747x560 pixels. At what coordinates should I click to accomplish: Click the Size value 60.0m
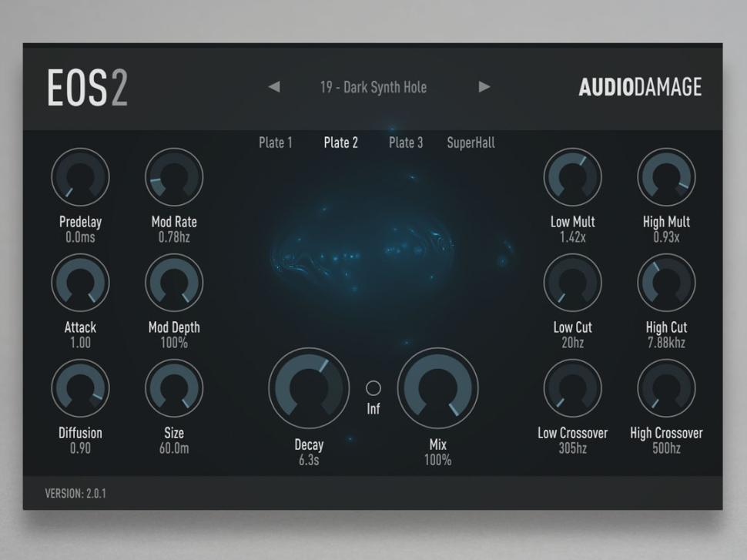click(174, 448)
